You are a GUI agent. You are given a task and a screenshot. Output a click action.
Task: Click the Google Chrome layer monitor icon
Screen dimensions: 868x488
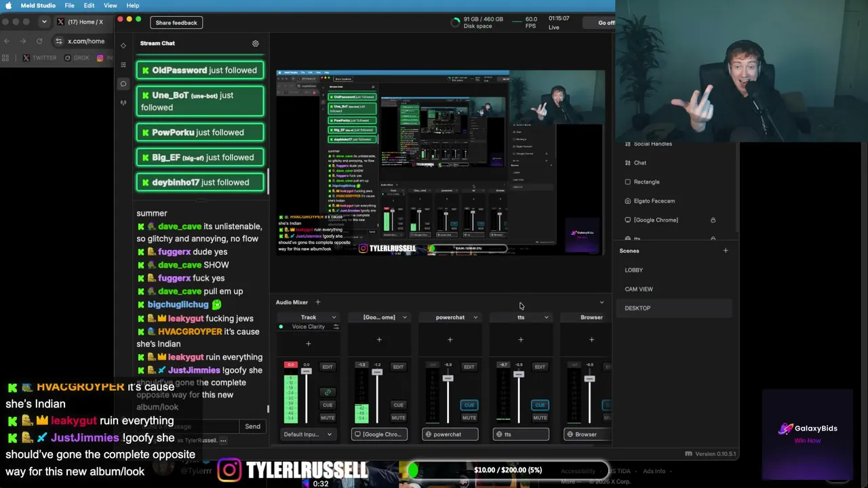coord(628,220)
